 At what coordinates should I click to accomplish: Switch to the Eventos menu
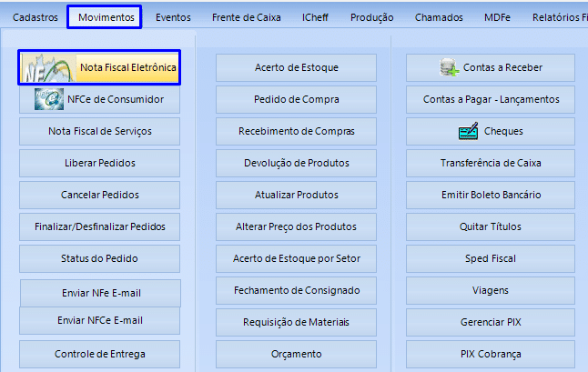pyautogui.click(x=173, y=17)
